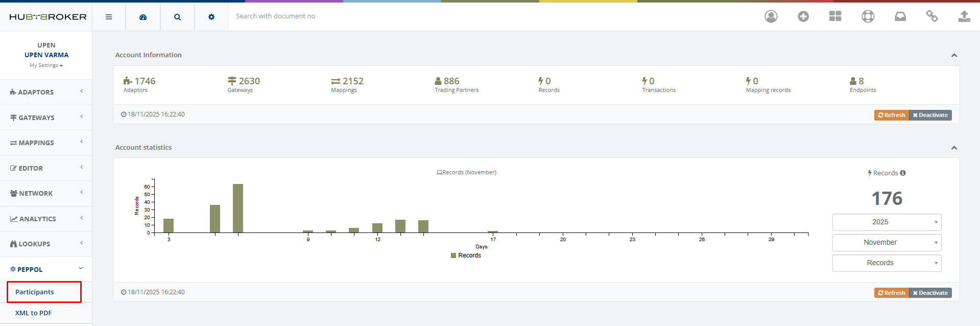
Task: Click the UPEN VARMA user name
Action: pos(46,55)
